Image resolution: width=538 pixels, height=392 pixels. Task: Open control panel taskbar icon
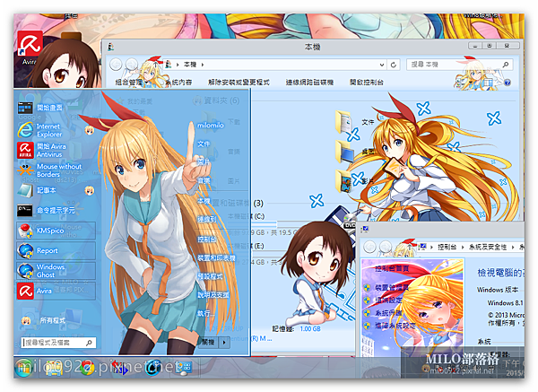[184, 368]
